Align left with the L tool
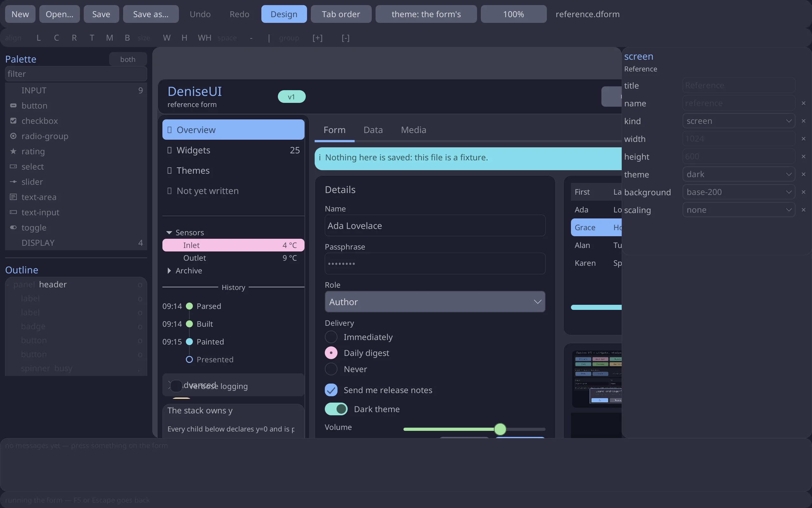Viewport: 812px width, 508px height. pos(39,38)
